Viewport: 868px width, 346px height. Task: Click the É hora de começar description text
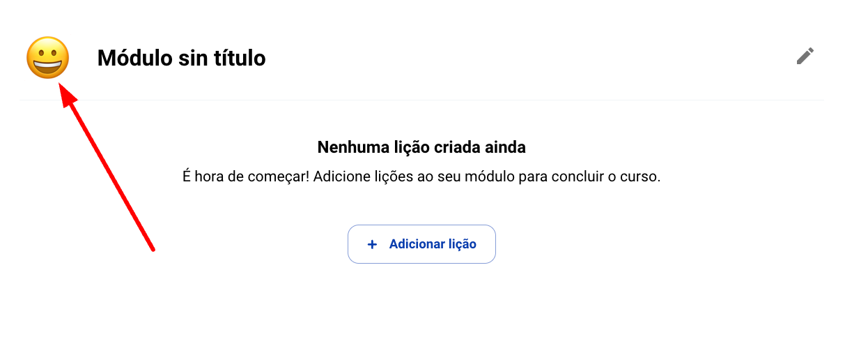(x=421, y=176)
